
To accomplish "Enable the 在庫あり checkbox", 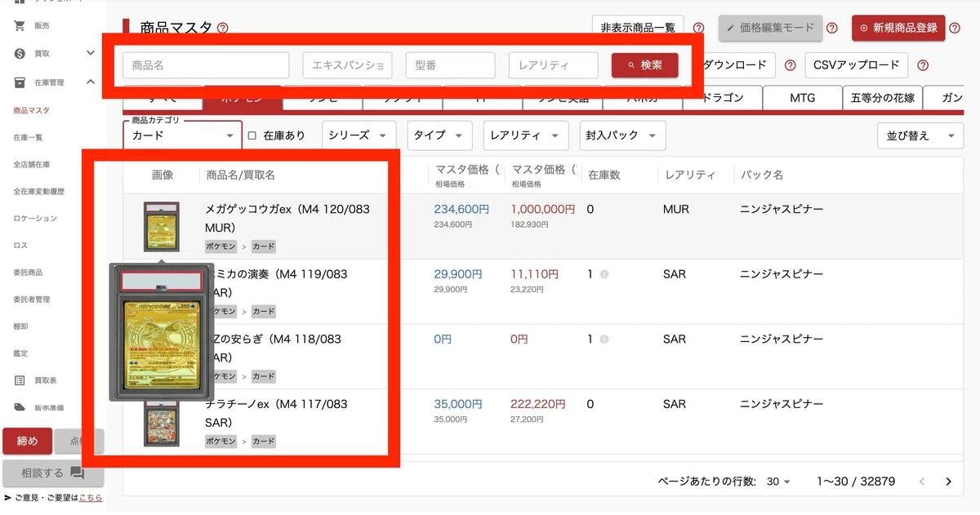I will [252, 135].
